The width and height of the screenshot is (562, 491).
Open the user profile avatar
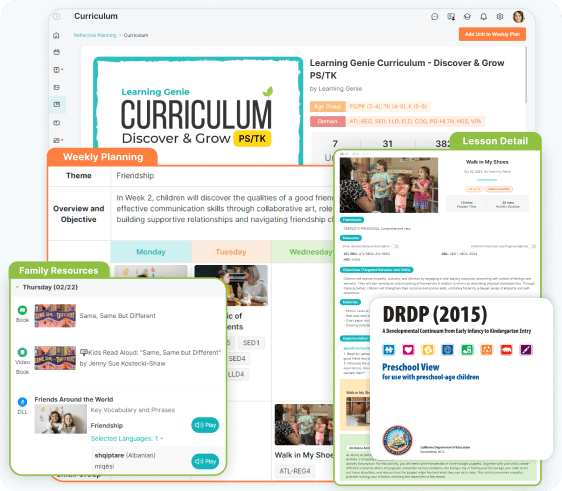point(518,16)
